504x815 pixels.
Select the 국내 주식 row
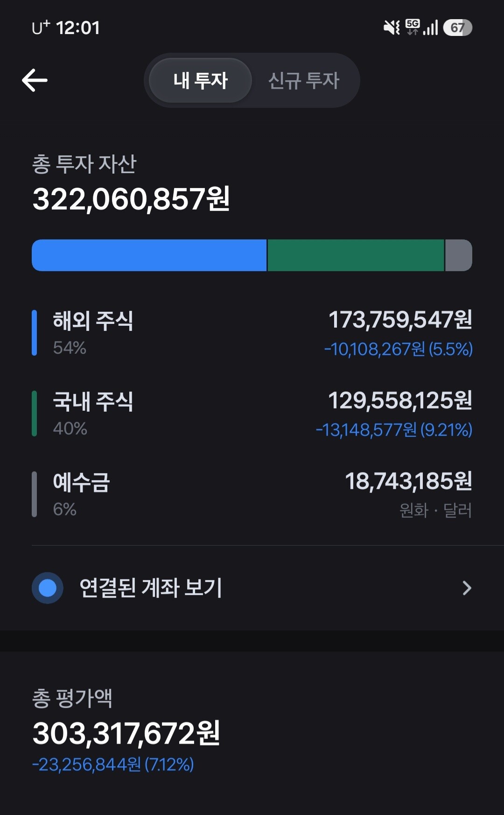(252, 414)
